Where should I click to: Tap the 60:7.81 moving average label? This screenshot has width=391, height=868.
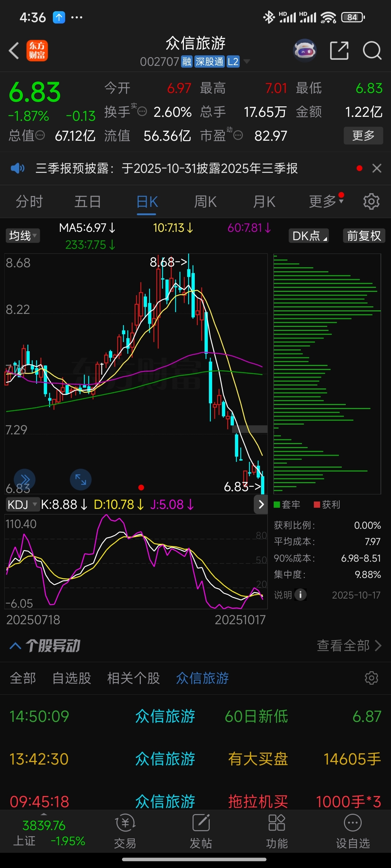click(249, 228)
